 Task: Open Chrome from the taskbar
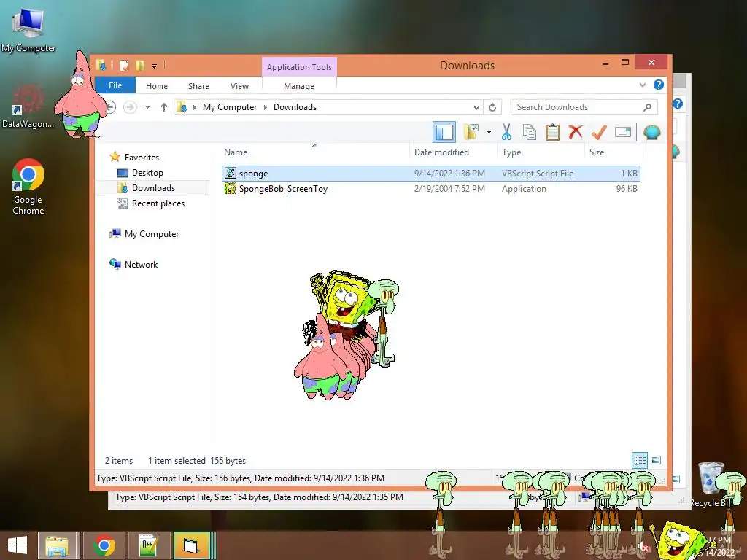104,545
